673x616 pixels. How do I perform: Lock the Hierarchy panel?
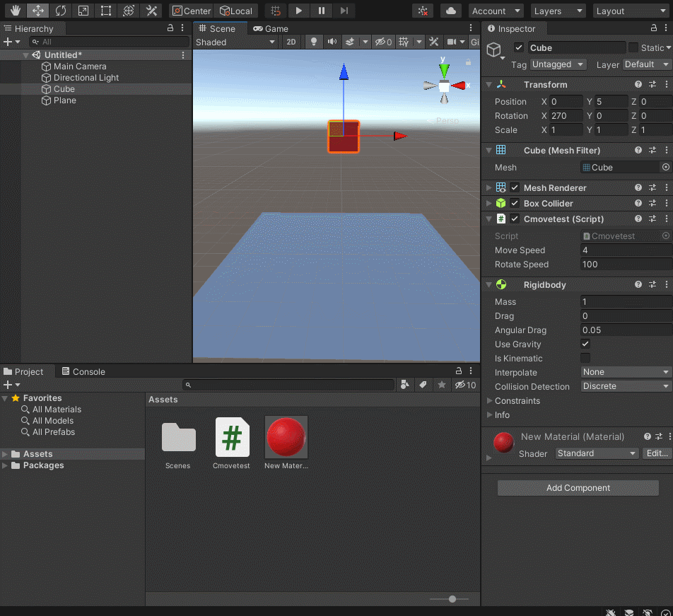coord(170,28)
